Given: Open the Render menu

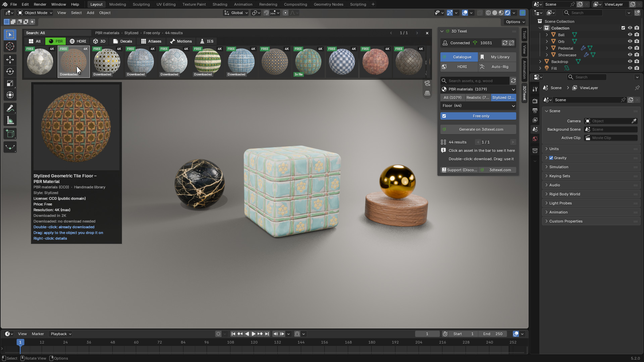Looking at the screenshot, I should (40, 4).
